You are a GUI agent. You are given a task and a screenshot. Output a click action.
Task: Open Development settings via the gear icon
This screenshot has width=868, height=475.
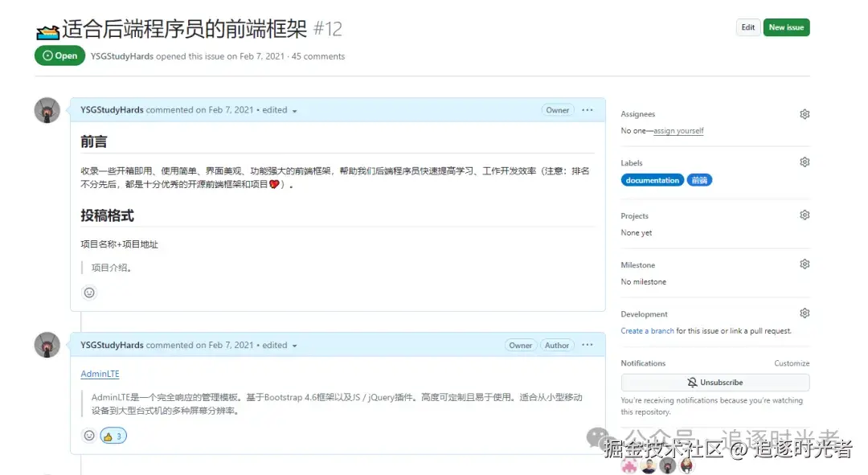click(805, 313)
